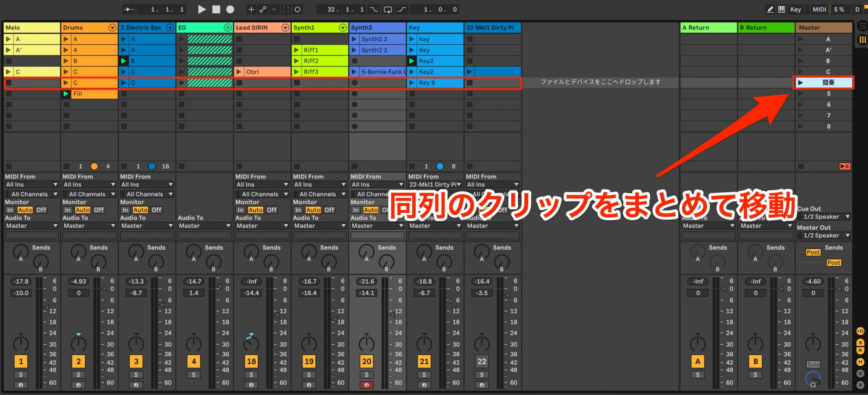
Task: Toggle Automation Arm button
Action: coord(263,9)
